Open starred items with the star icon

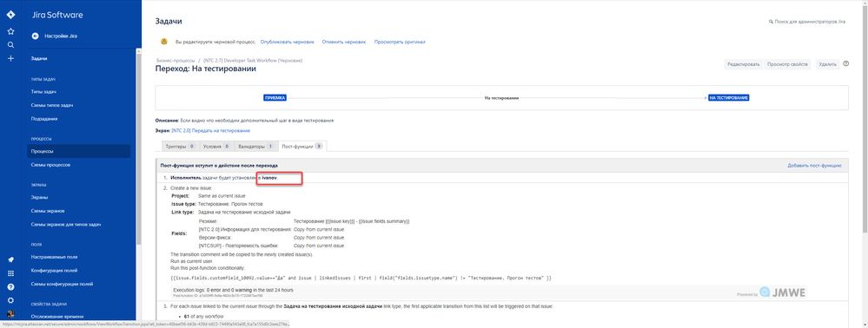pyautogui.click(x=10, y=31)
